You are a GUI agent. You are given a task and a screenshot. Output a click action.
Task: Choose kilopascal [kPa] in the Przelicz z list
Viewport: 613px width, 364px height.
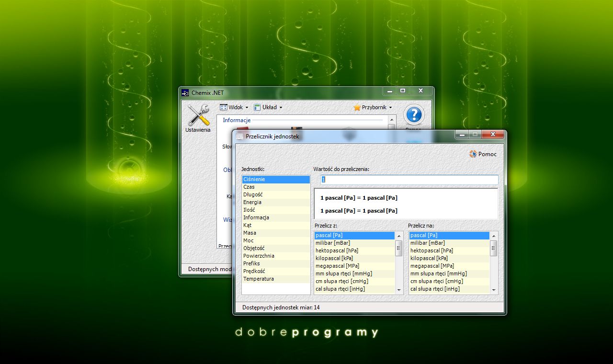354,258
